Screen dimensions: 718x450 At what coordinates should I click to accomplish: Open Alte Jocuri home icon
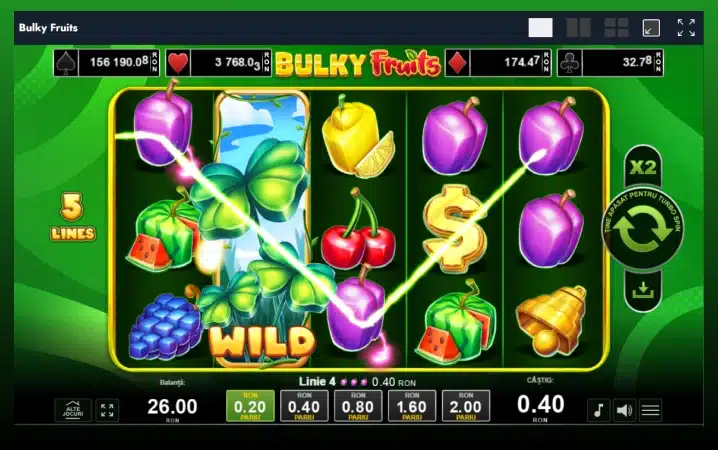[73, 410]
